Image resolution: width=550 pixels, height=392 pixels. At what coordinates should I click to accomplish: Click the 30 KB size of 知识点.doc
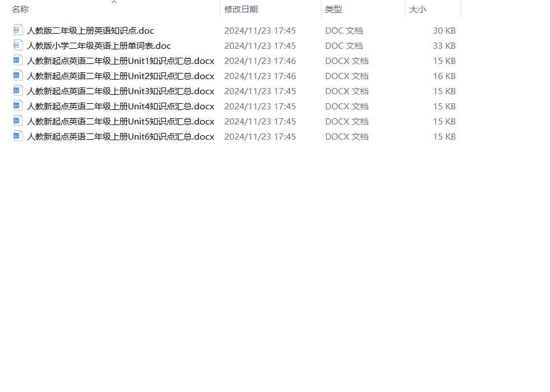pyautogui.click(x=444, y=30)
